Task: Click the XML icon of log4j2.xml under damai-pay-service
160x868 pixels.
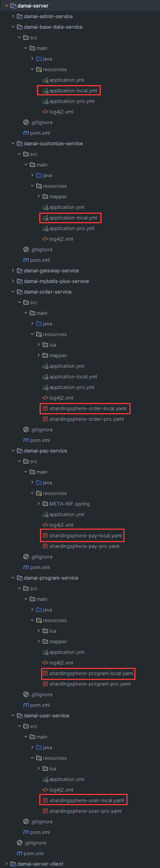Action: pyautogui.click(x=45, y=525)
